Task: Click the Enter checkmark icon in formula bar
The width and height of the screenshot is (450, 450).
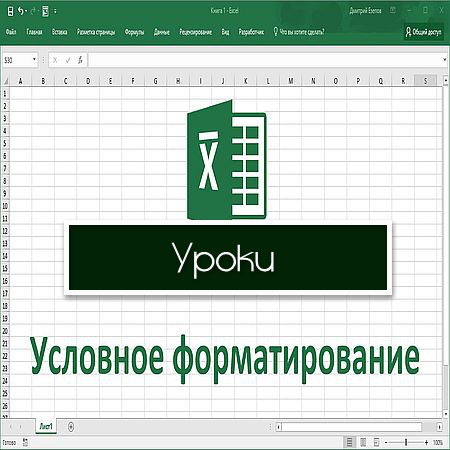Action: pos(68,60)
